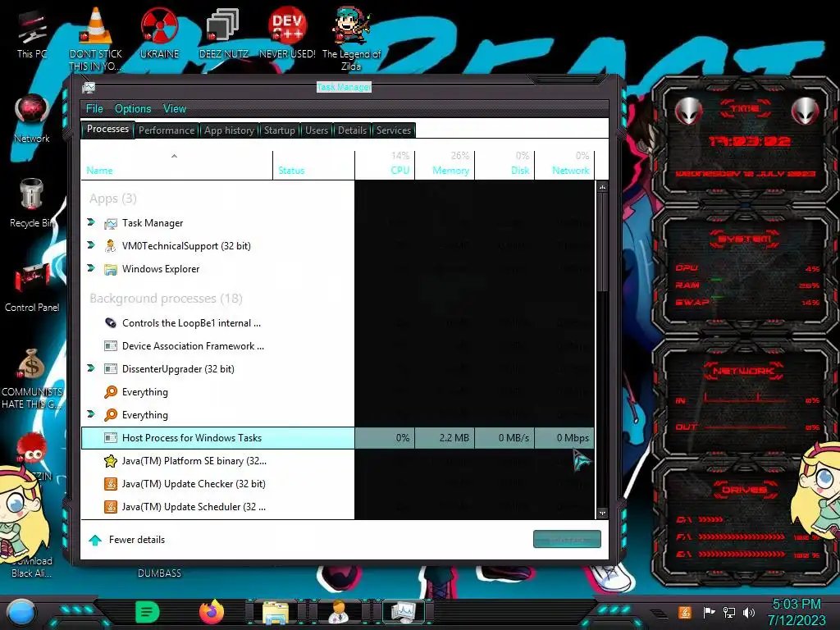Sort processes by Network column

[x=564, y=164]
